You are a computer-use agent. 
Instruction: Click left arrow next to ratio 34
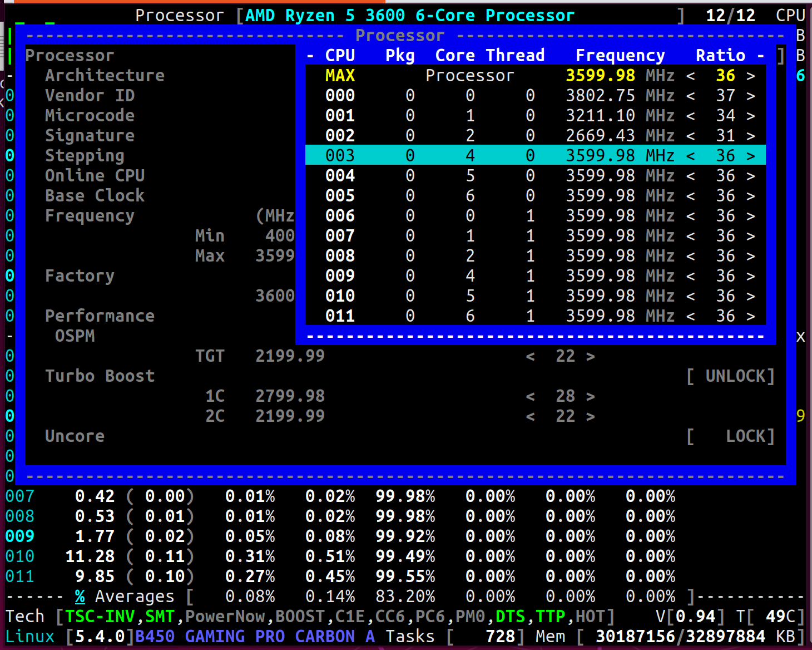(690, 116)
